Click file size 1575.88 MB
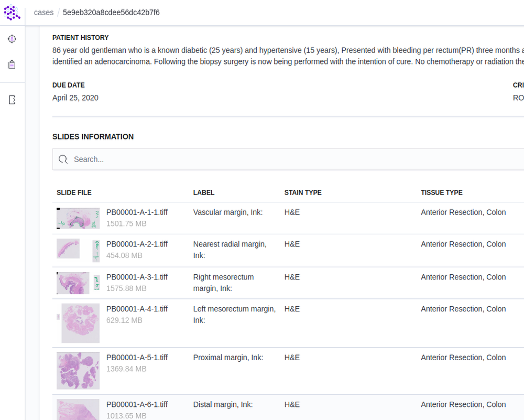 pos(126,288)
